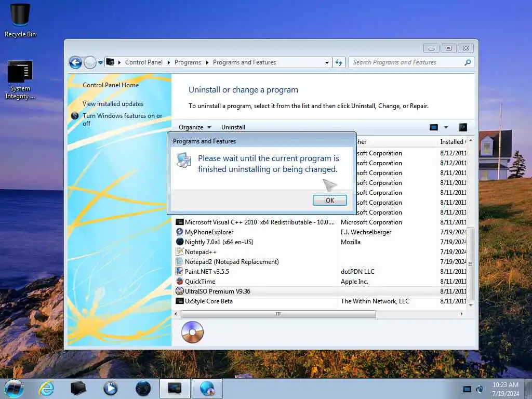
Task: Open View installed updates link
Action: coord(113,104)
